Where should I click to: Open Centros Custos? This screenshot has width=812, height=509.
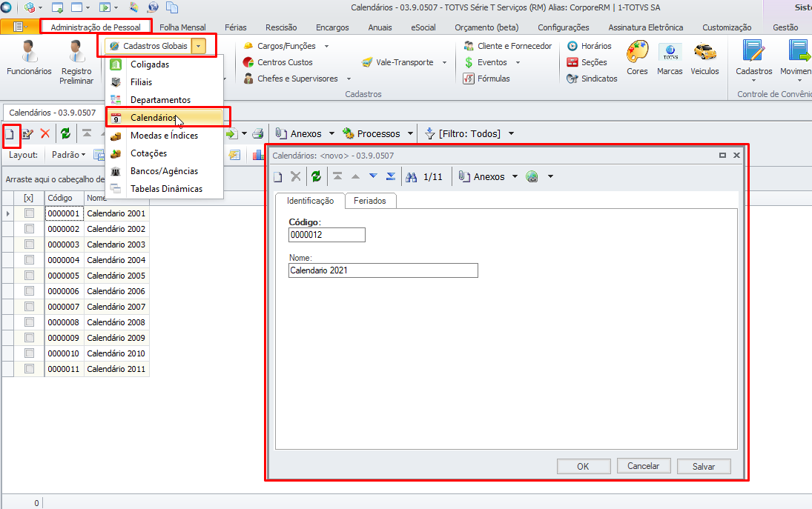pyautogui.click(x=277, y=62)
